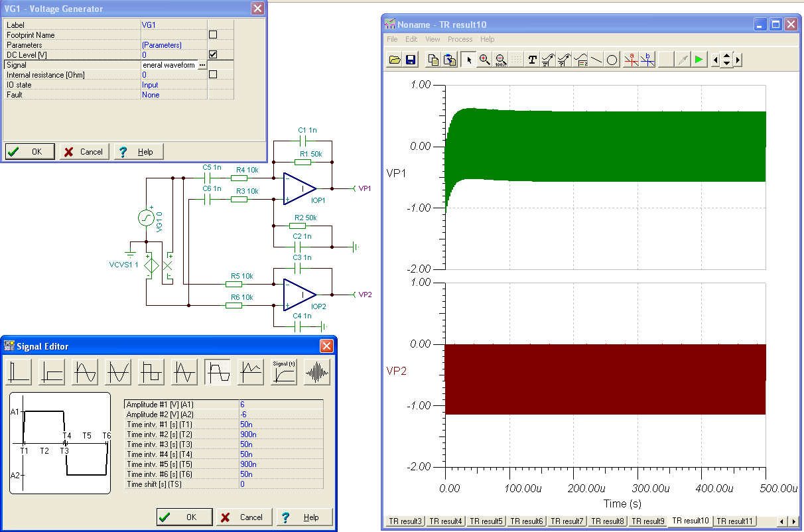This screenshot has width=804, height=532.
Task: Switch to TR result5 tab
Action: coord(486,521)
